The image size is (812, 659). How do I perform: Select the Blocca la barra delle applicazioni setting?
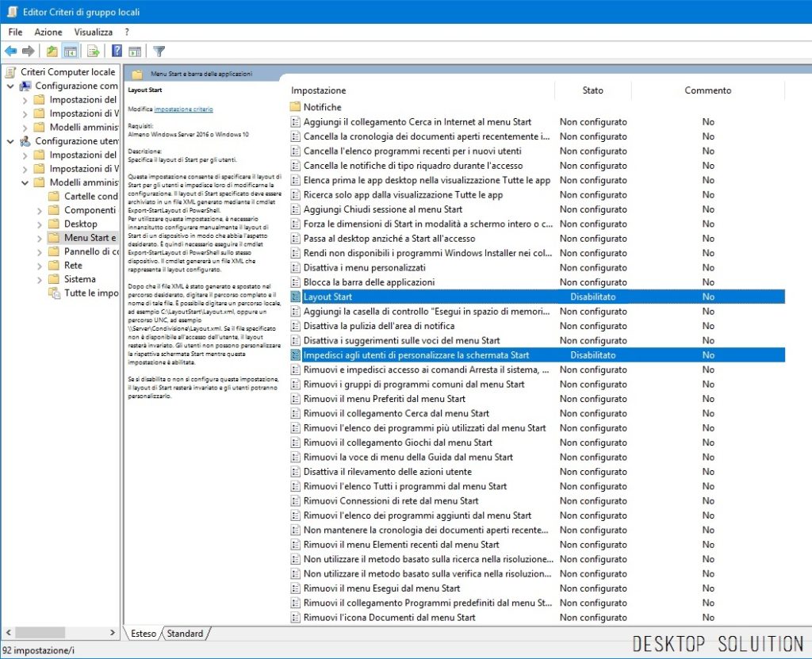point(369,282)
